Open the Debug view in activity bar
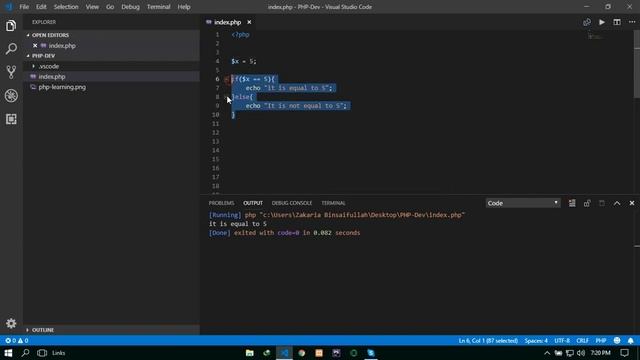Image resolution: width=640 pixels, height=360 pixels. coord(11,96)
